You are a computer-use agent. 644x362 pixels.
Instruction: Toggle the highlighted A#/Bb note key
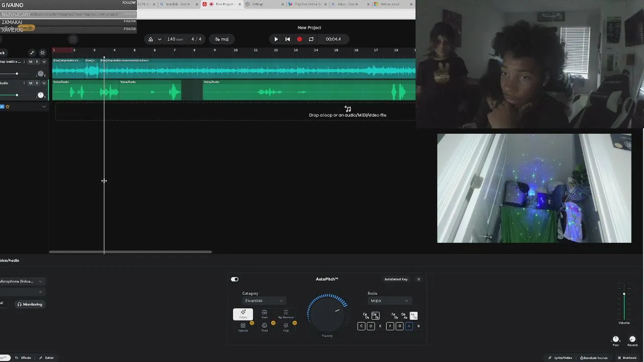tap(413, 316)
